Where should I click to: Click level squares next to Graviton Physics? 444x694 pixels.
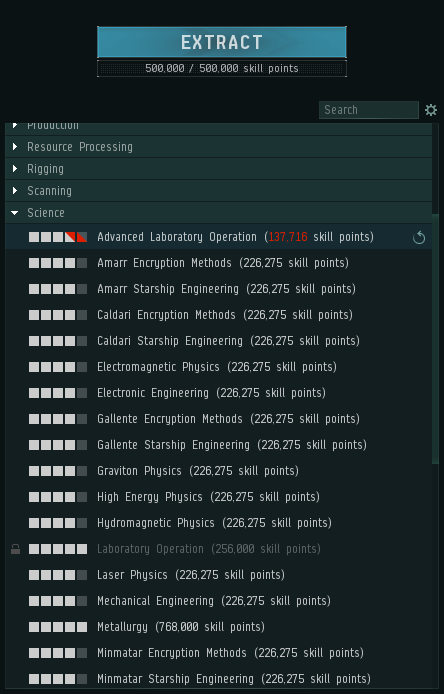tap(58, 471)
